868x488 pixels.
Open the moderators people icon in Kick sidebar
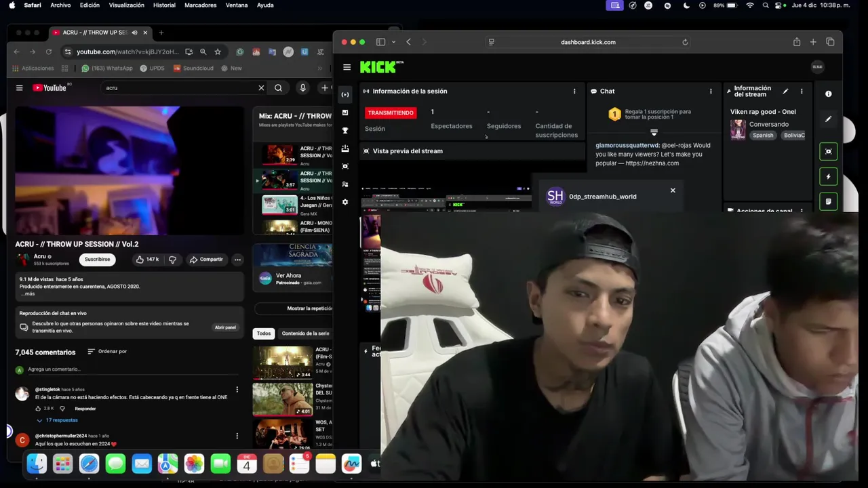click(x=345, y=184)
